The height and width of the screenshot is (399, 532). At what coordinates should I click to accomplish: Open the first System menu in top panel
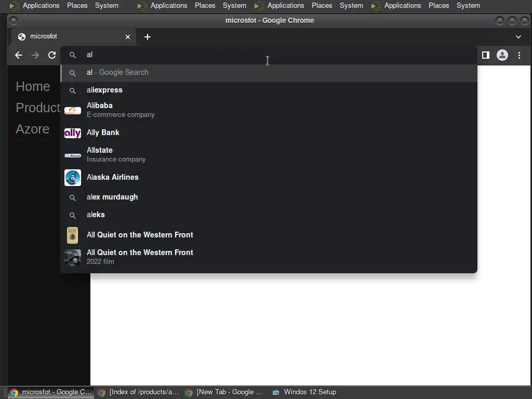[x=107, y=5]
